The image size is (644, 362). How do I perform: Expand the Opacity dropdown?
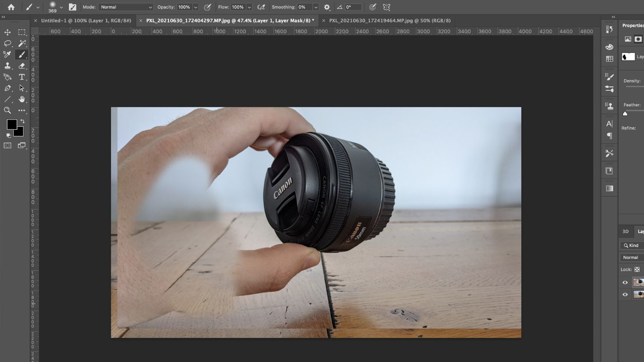pyautogui.click(x=195, y=7)
